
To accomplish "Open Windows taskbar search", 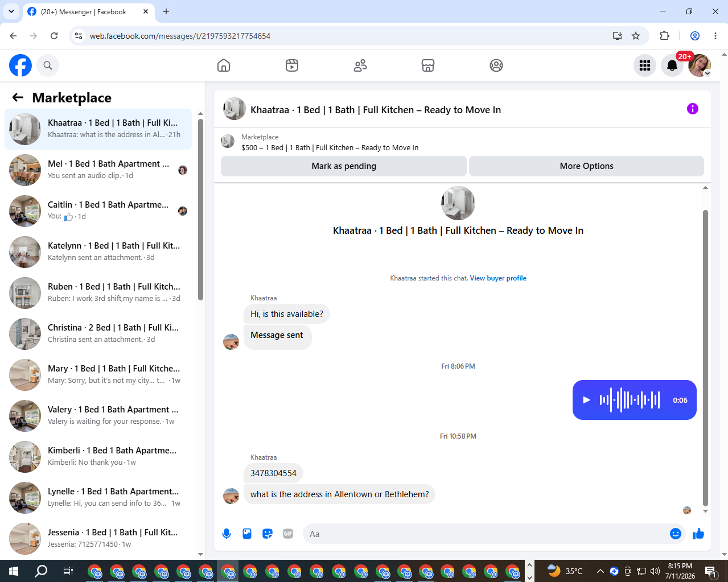I will point(41,571).
